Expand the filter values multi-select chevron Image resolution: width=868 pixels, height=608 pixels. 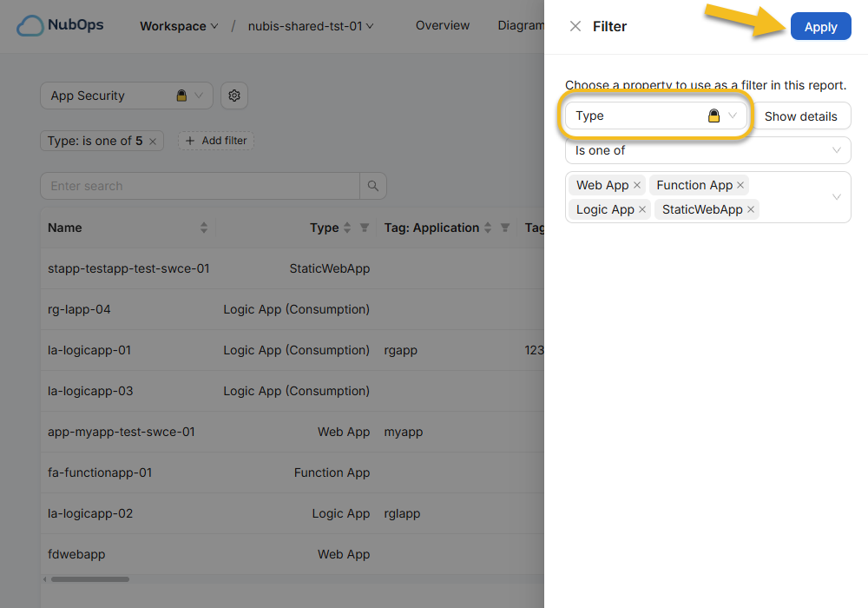pyautogui.click(x=837, y=197)
